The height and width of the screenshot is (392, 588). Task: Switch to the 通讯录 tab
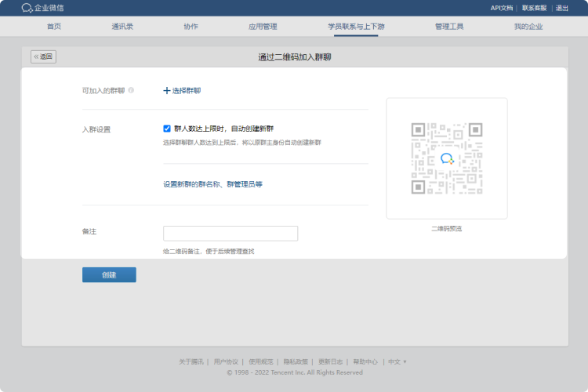point(122,26)
